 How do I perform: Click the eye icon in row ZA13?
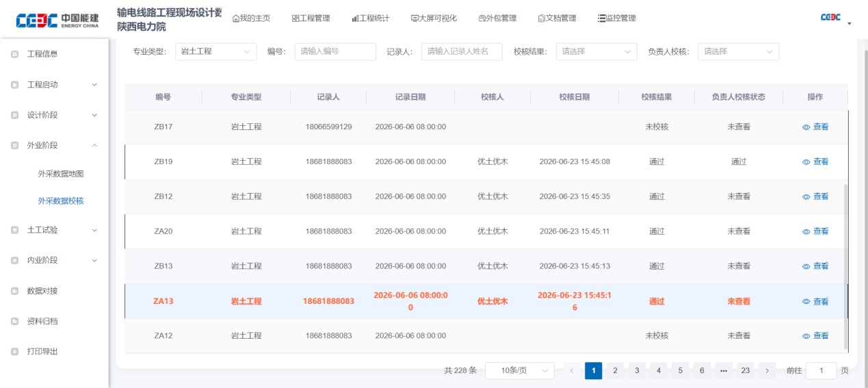click(x=806, y=302)
